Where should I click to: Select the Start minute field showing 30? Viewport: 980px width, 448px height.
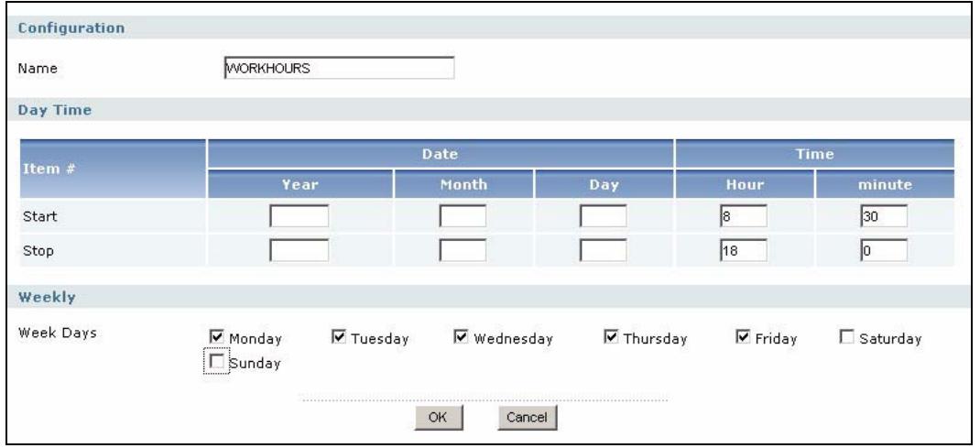pos(884,216)
